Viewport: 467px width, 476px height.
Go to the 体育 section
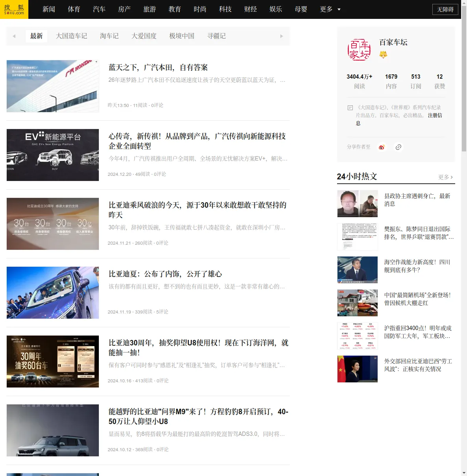[74, 9]
